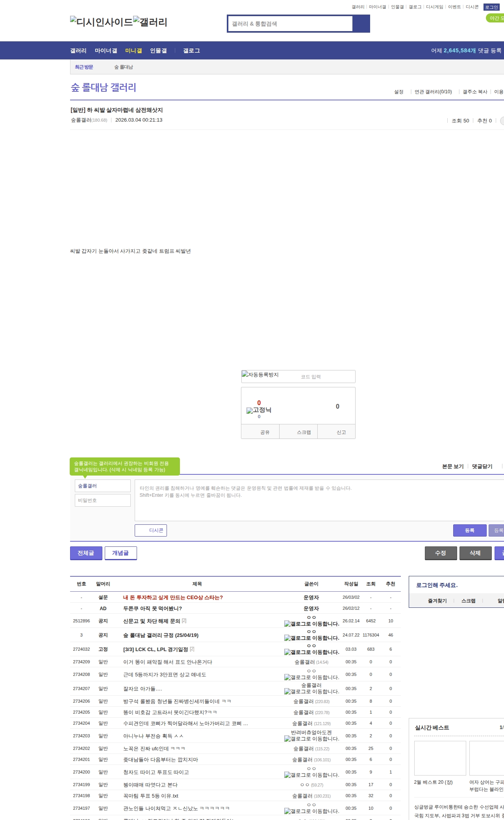Open 갤러리 in the blue navigation bar
Viewport: 504px width, 820px height.
pos(78,51)
